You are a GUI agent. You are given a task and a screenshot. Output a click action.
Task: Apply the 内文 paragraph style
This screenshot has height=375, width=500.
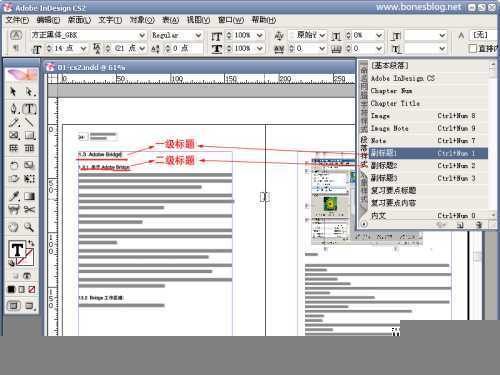pyautogui.click(x=428, y=216)
